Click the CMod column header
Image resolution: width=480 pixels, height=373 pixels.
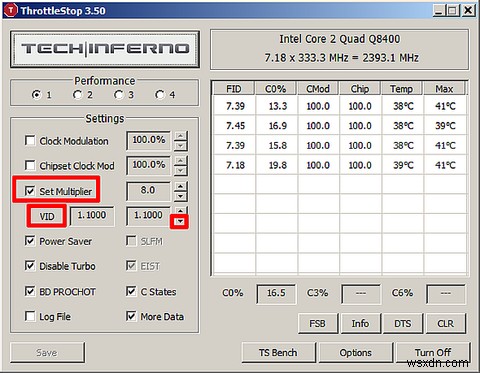[x=318, y=89]
